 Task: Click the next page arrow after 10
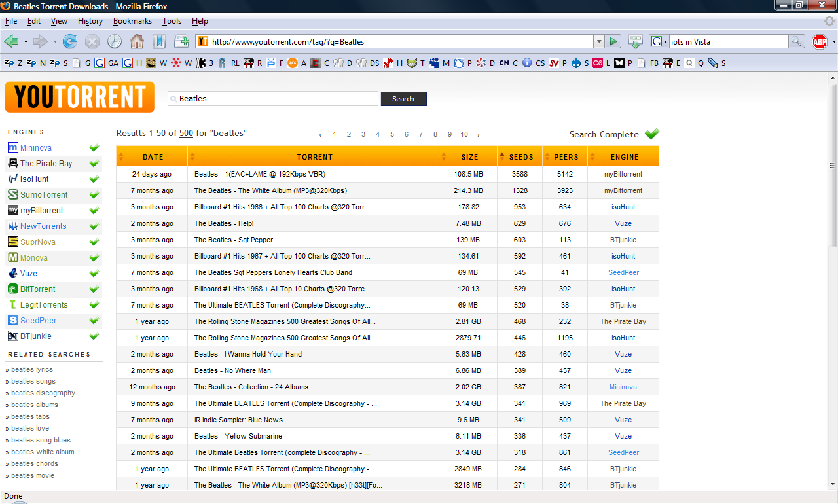479,134
